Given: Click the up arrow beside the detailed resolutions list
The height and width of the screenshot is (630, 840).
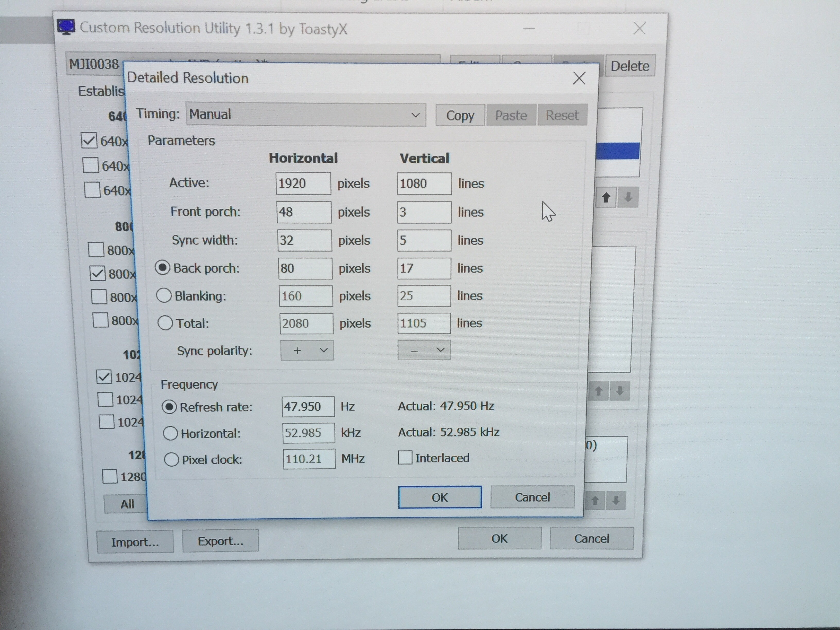Looking at the screenshot, I should click(x=606, y=197).
